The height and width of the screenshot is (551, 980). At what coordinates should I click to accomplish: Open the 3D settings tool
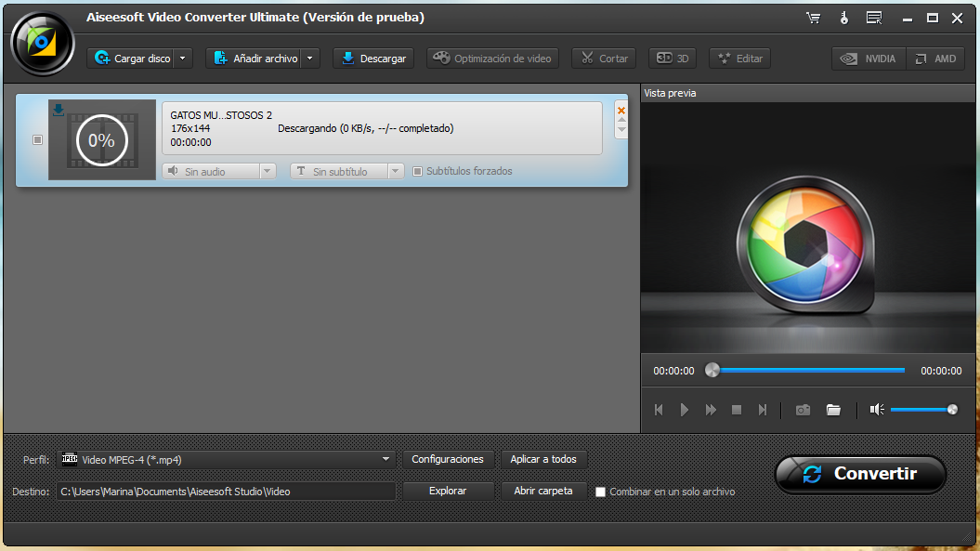click(673, 59)
